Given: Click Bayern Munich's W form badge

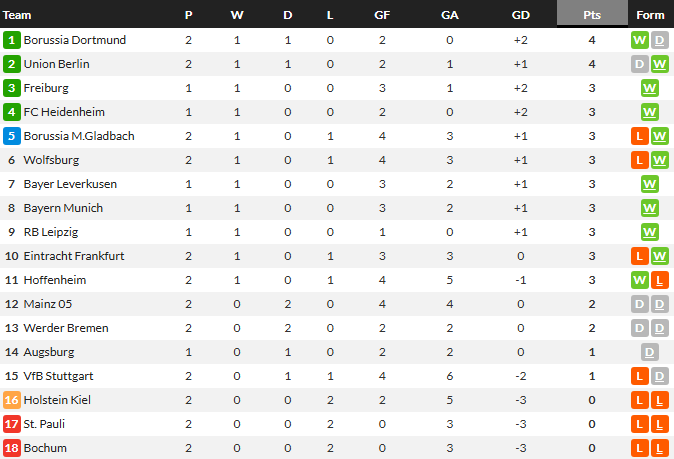Looking at the screenshot, I should 650,208.
